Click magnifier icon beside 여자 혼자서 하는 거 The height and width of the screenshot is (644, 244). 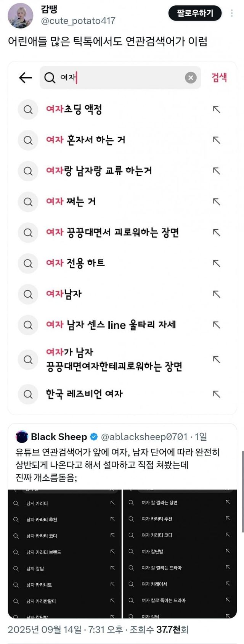(x=28, y=140)
